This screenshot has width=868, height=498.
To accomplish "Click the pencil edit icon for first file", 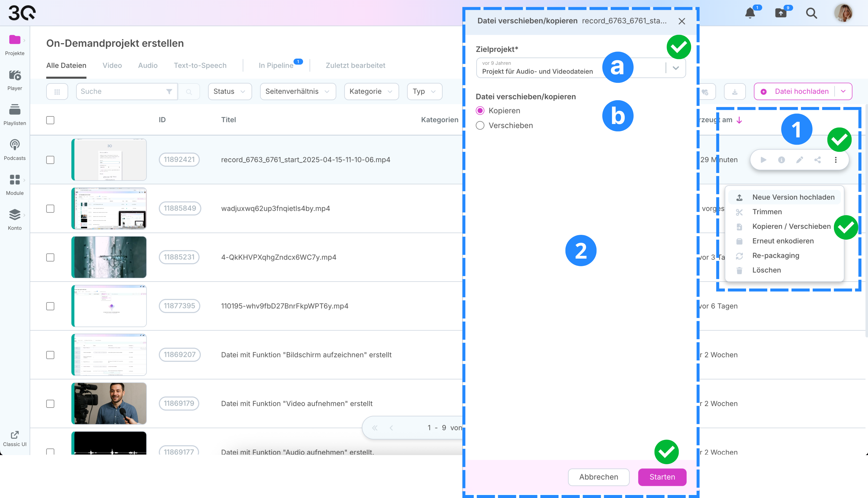I will coord(800,160).
